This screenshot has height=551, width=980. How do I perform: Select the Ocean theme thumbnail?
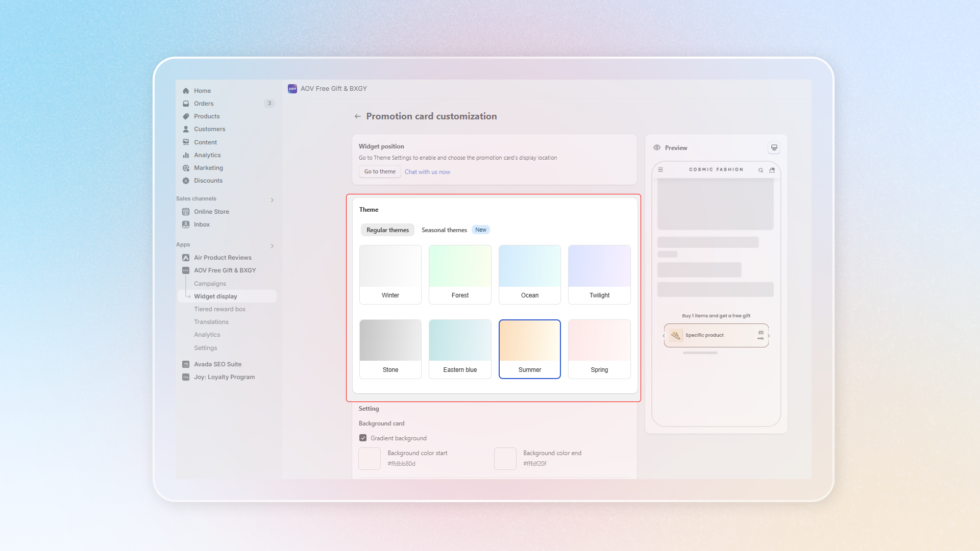[529, 274]
